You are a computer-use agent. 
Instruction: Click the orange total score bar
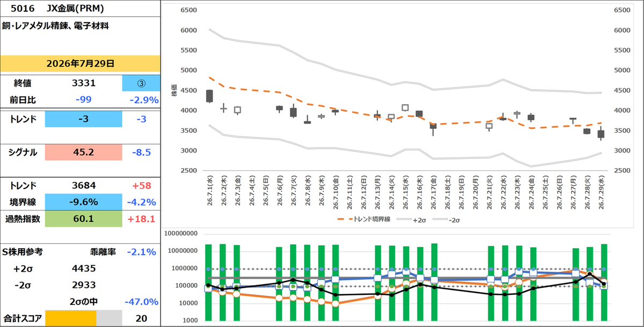(x=70, y=318)
